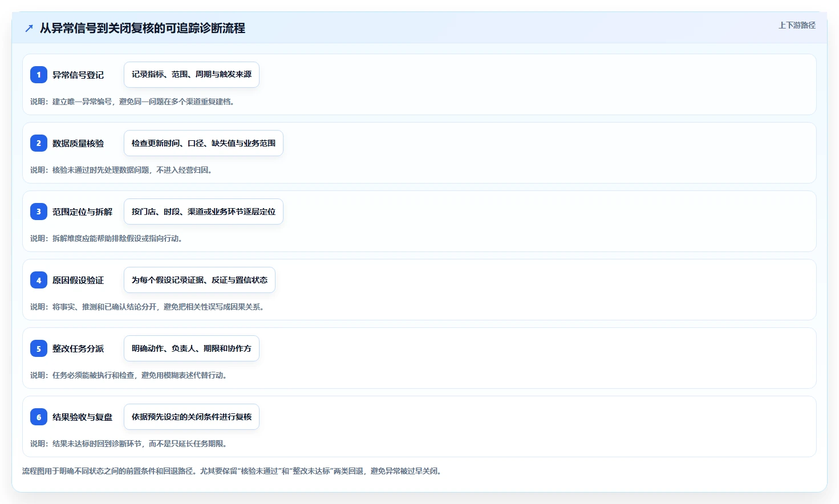The image size is (839, 504).
Task: Click the 范围定位与拆解 step title
Action: [82, 212]
